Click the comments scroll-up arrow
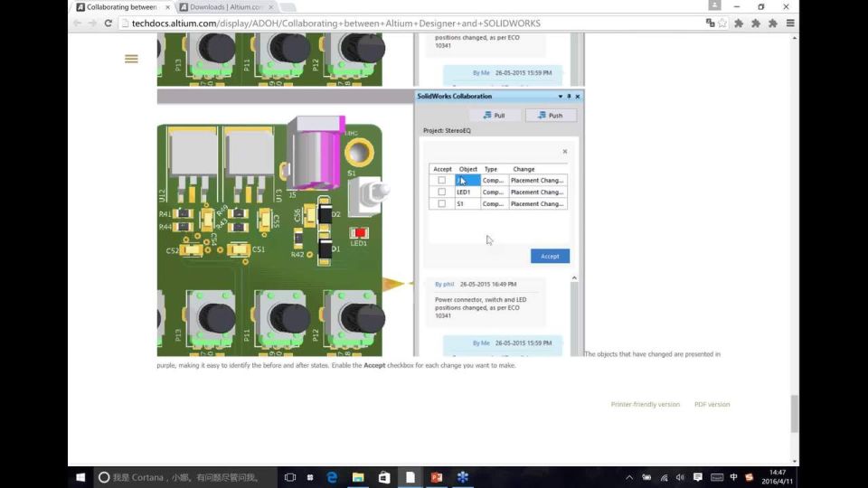Image resolution: width=868 pixels, height=488 pixels. click(x=574, y=278)
